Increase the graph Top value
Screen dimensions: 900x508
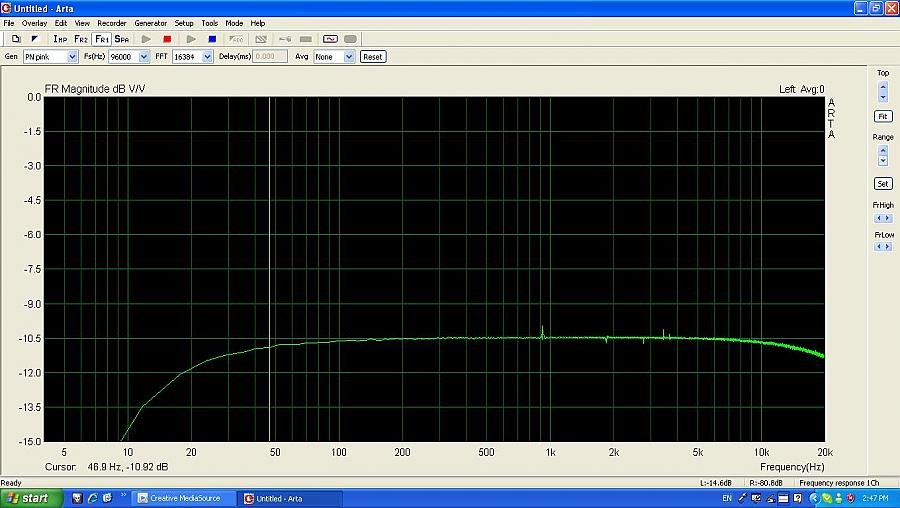[x=883, y=86]
